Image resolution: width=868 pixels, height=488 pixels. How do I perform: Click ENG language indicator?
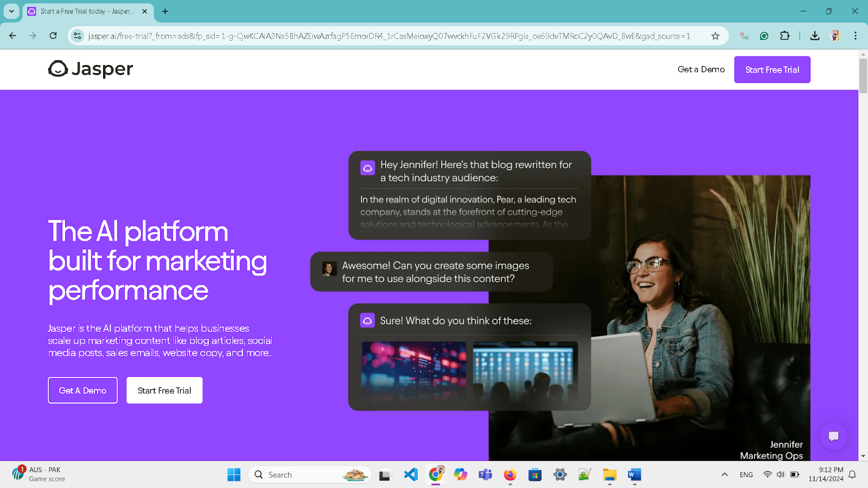pos(746,474)
